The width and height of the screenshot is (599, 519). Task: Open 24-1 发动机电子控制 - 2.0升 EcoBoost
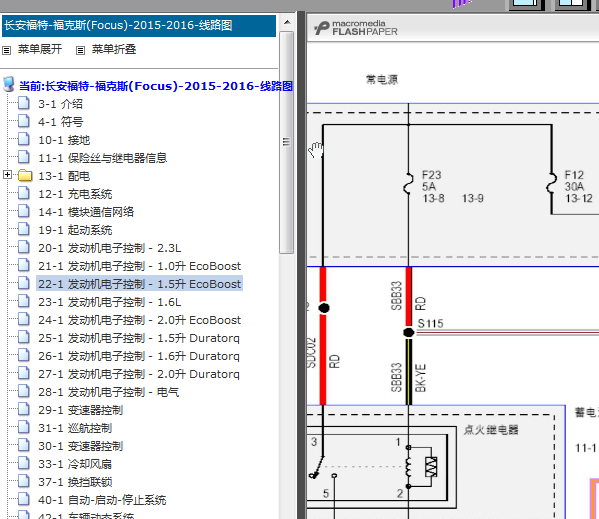(139, 320)
